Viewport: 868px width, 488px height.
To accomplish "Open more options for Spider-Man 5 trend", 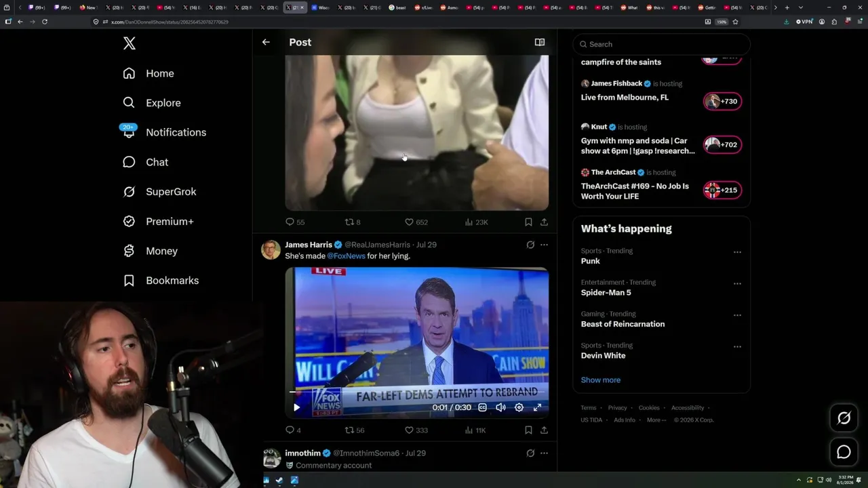I will (737, 283).
